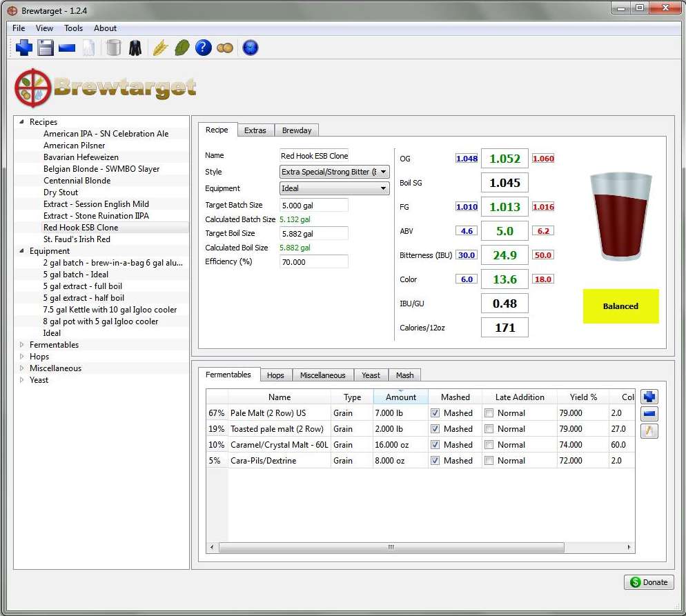Open Hops via the green leaf icon
This screenshot has width=686, height=616.
[x=182, y=48]
